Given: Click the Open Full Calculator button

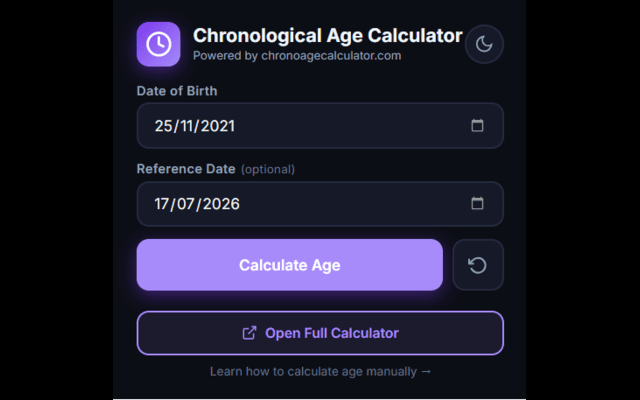Looking at the screenshot, I should [x=320, y=333].
